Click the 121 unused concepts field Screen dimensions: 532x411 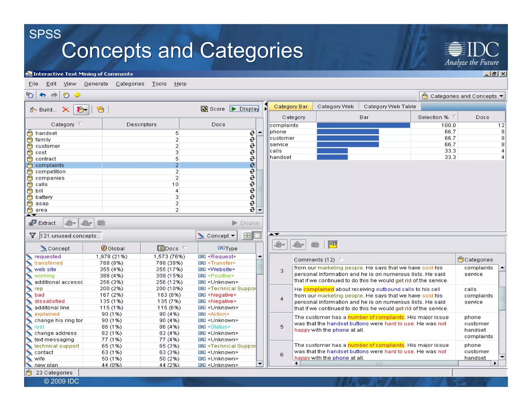tap(70, 236)
